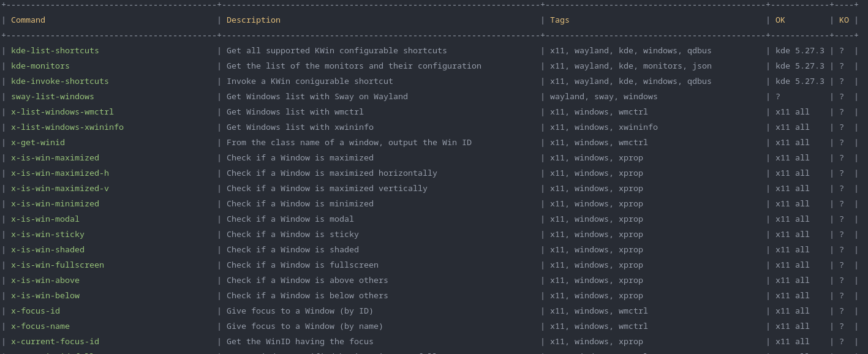Select the sway-list-windows command
Image resolution: width=868 pixels, height=354 pixels.
[53, 97]
